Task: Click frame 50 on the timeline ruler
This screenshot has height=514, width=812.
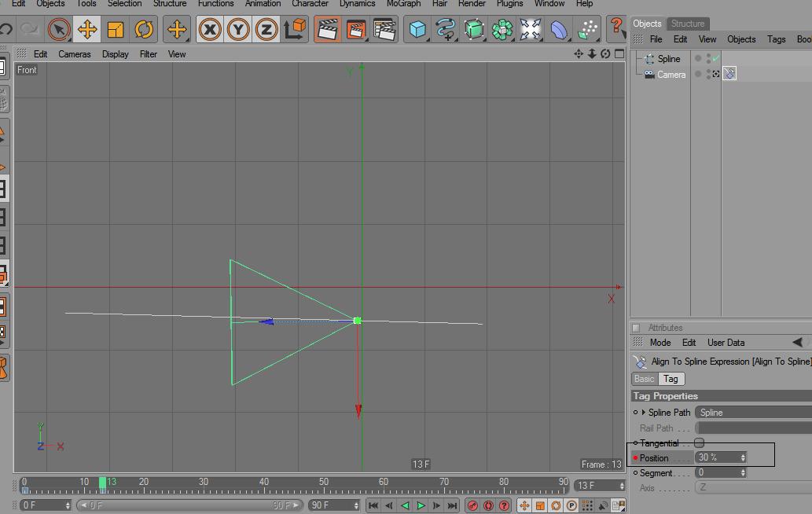Action: point(324,484)
